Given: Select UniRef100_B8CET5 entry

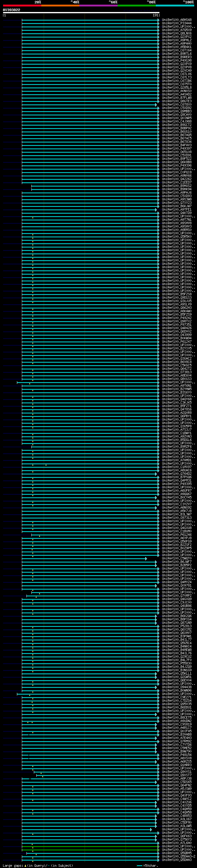Looking at the screenshot, I should point(177,717).
